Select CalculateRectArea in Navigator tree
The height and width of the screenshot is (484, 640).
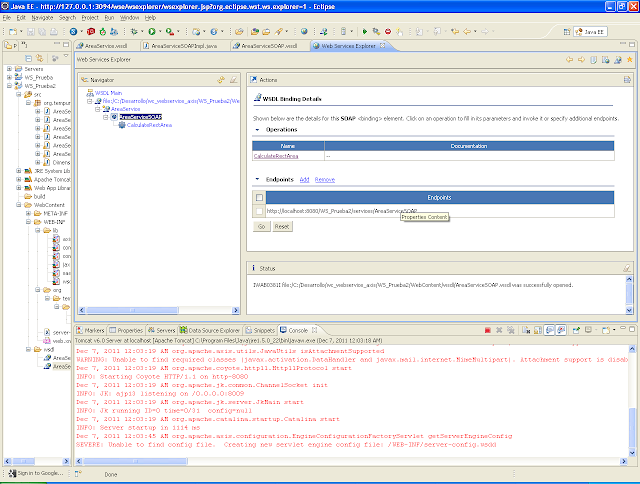pyautogui.click(x=149, y=125)
